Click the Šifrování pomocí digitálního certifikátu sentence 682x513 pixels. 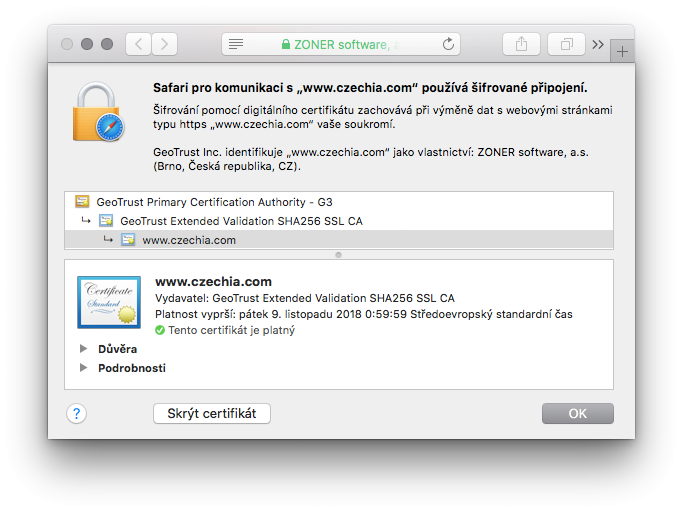click(383, 117)
